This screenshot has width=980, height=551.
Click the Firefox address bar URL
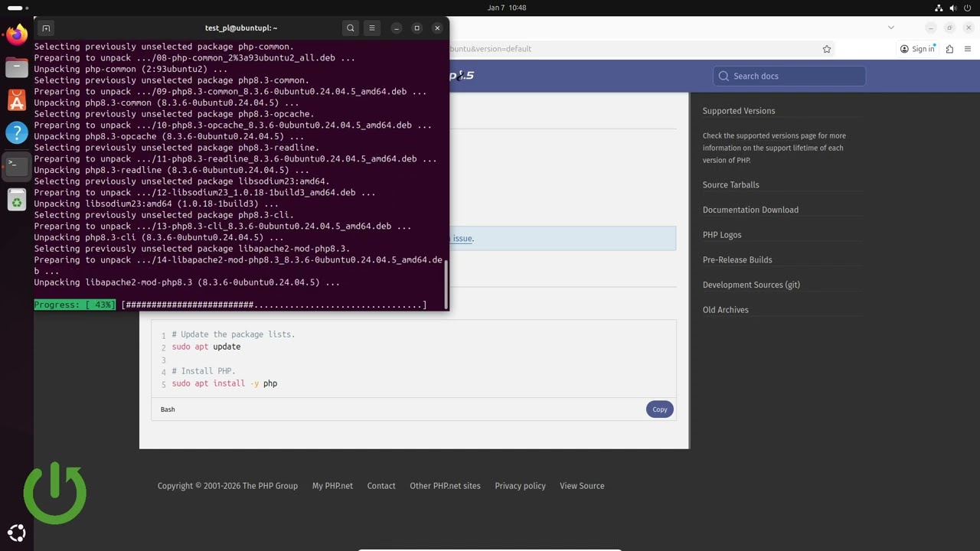(490, 49)
